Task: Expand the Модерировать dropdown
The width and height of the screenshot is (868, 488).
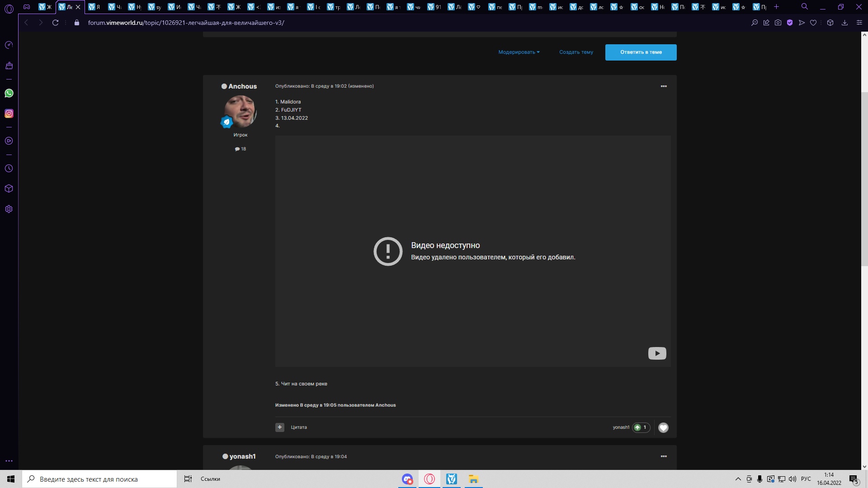Action: click(519, 52)
